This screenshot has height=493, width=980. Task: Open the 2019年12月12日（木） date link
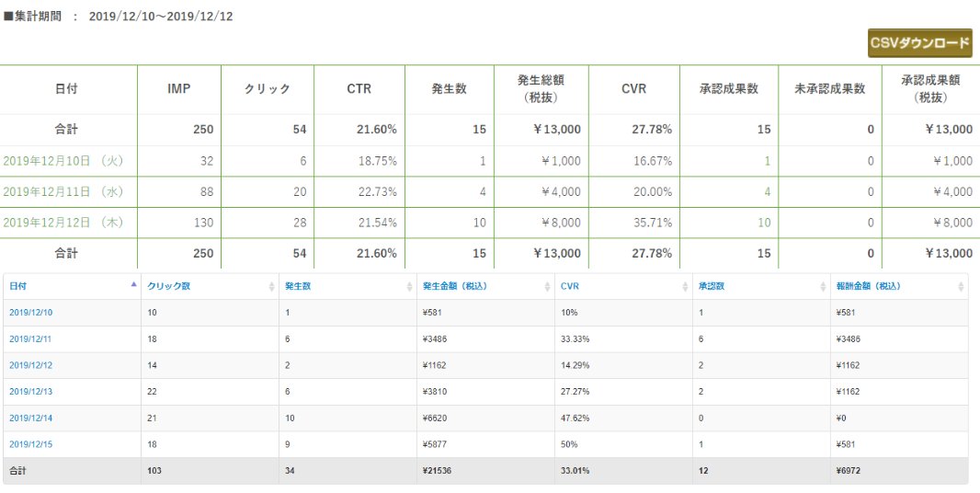(x=63, y=222)
